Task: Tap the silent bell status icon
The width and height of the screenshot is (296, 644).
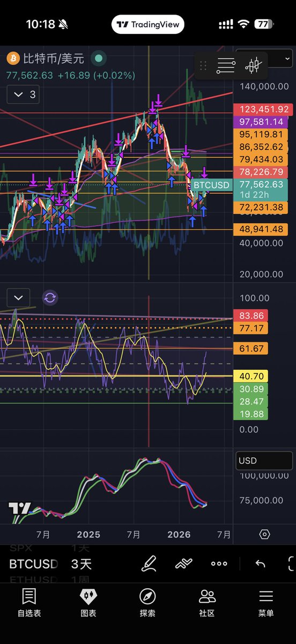Action: click(63, 24)
